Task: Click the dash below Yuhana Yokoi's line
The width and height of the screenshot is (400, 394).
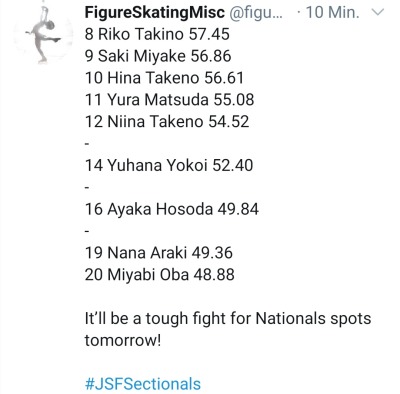Action: tap(87, 187)
